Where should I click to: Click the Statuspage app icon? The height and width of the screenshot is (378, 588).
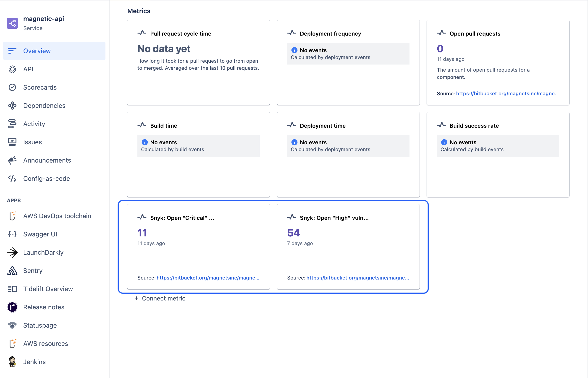12,325
